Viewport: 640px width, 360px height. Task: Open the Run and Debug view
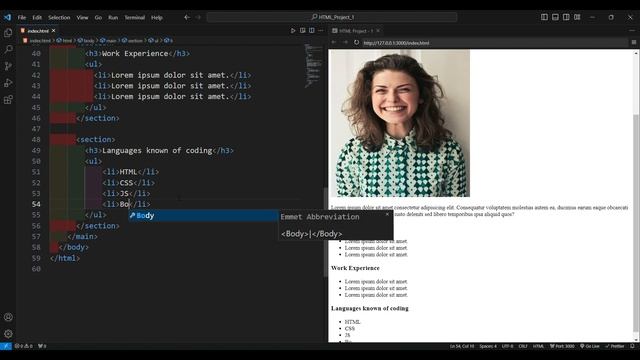point(8,83)
